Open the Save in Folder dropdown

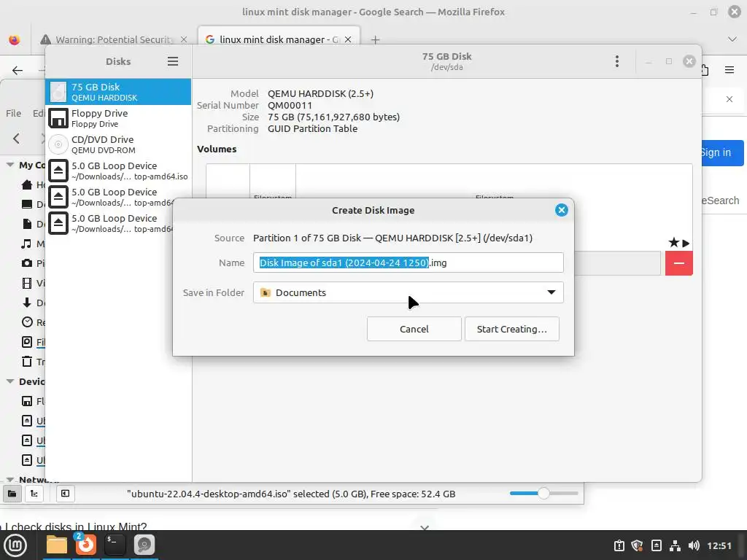tap(409, 292)
